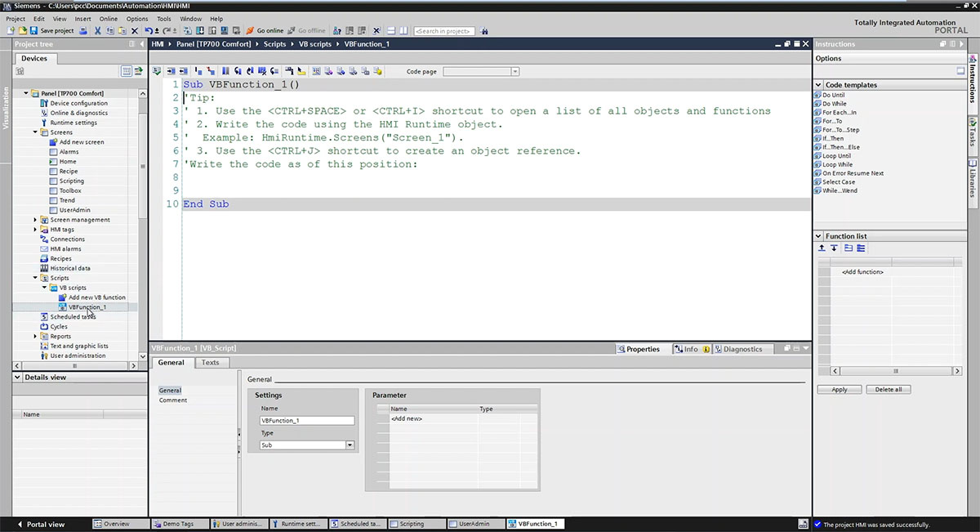Open Runtime settings in project tree
This screenshot has height=532, width=980.
click(68, 123)
